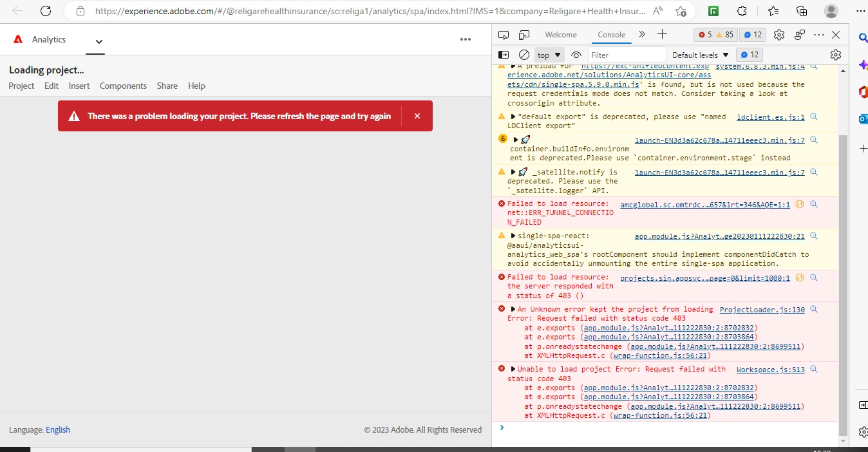Open DevTools settings gear
Screen dimensions: 868x452
click(779, 35)
